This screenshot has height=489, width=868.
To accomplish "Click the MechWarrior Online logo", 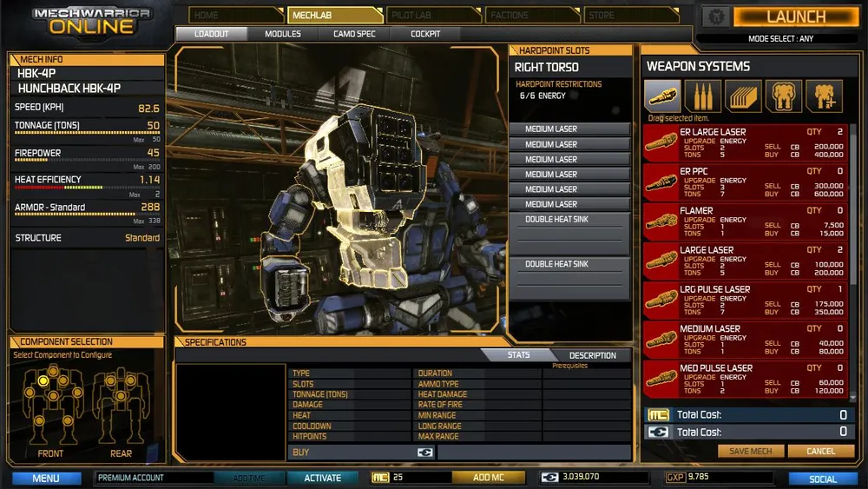I will coord(91,21).
